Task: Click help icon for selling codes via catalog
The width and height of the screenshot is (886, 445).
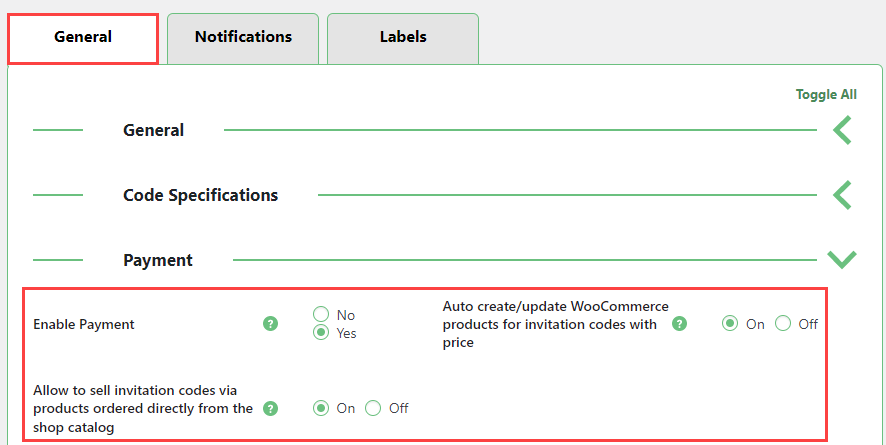Action: tap(270, 408)
